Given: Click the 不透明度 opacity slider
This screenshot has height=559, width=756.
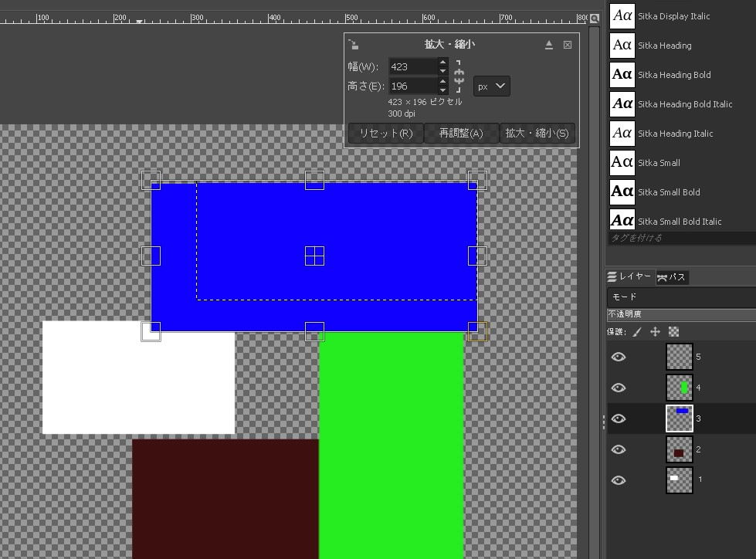Looking at the screenshot, I should 682,315.
